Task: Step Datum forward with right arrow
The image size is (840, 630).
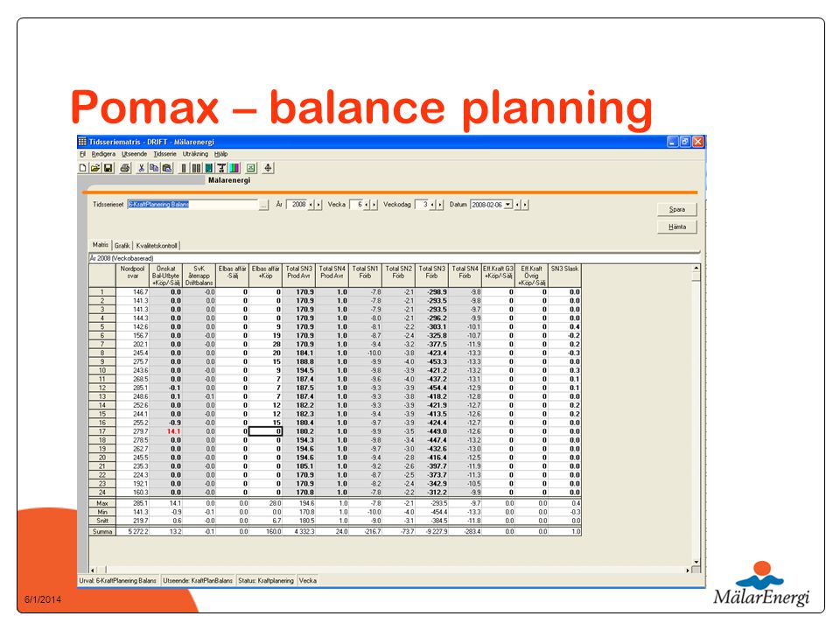Action: pyautogui.click(x=525, y=205)
